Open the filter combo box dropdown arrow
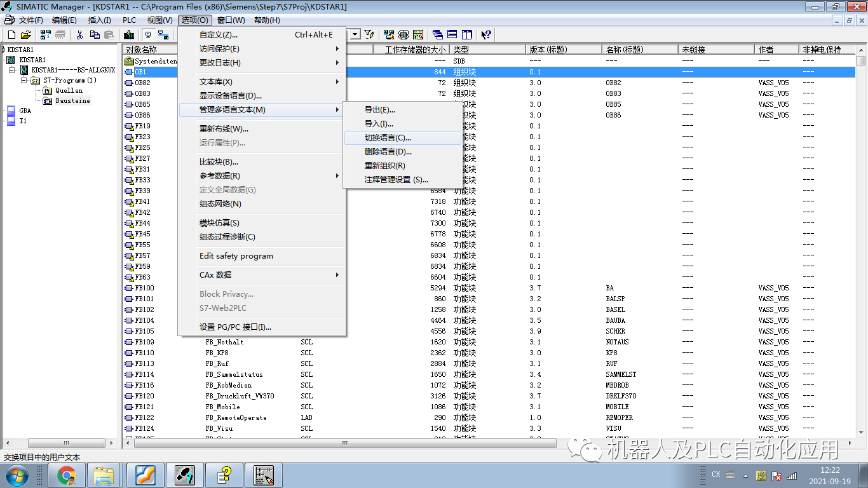Screen dimensions: 868x488 click(x=355, y=34)
